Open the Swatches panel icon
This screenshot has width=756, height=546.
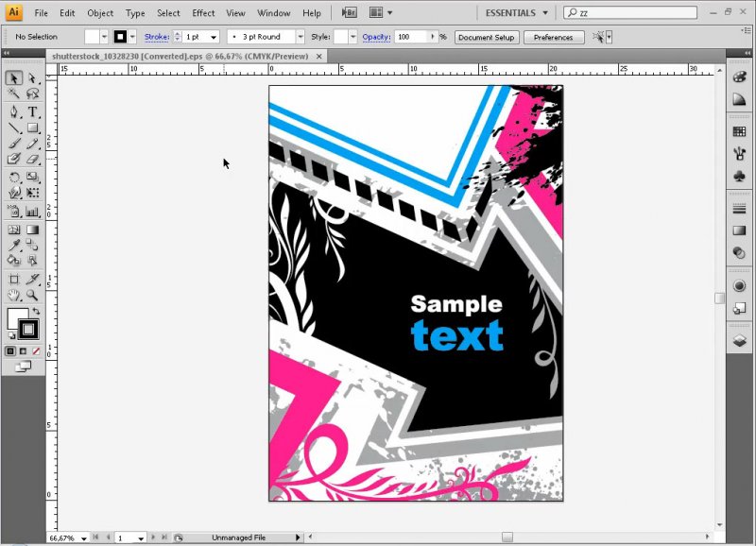[739, 131]
